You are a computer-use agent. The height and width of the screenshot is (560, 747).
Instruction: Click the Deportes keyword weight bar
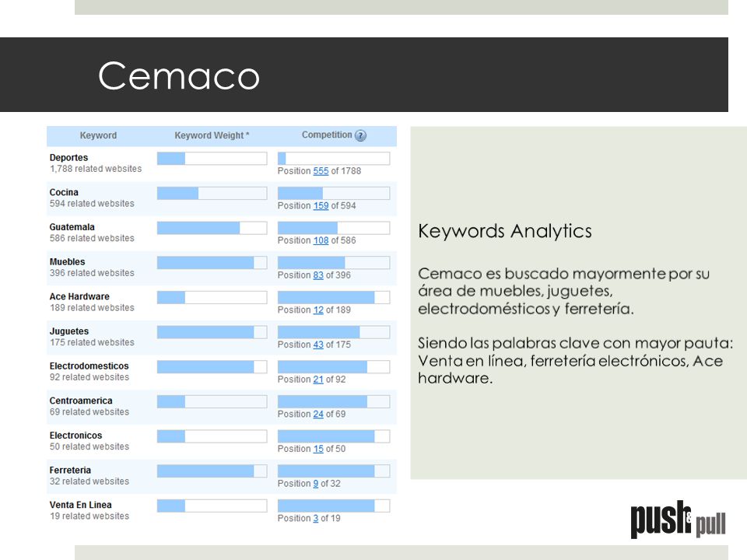(212, 159)
